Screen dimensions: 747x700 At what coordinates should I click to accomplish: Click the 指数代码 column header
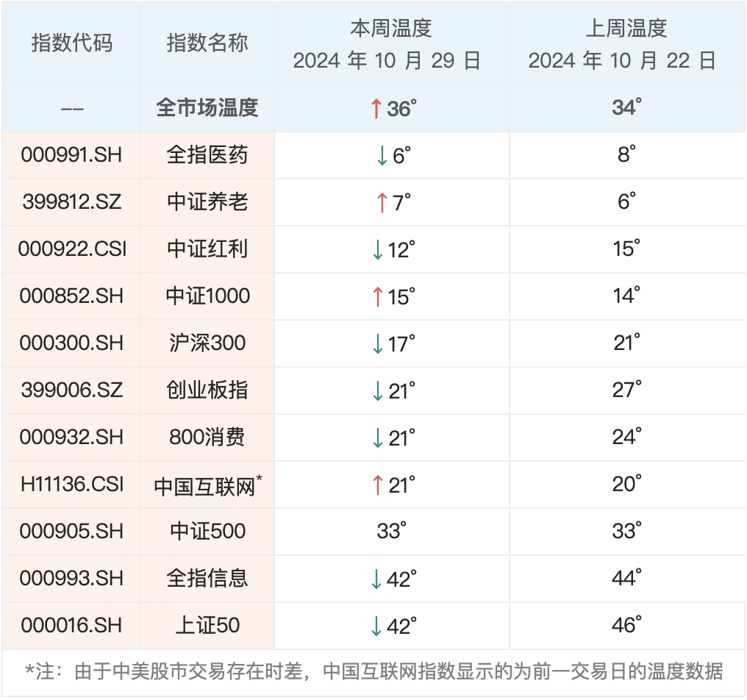[71, 43]
